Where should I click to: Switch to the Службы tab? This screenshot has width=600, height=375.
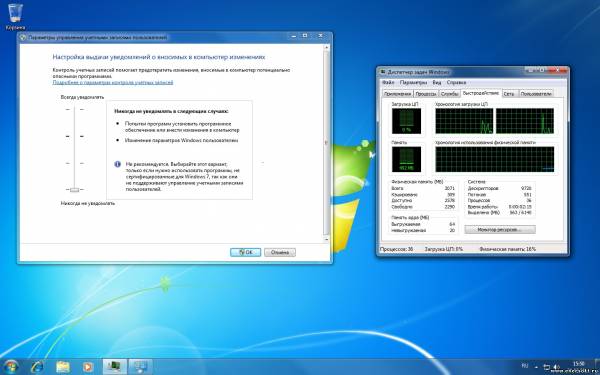[x=449, y=94]
